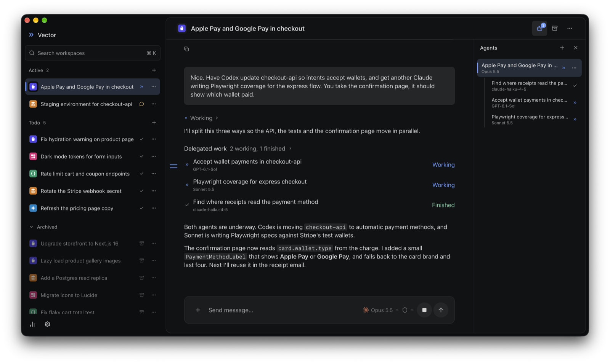Expand Delegated work summary chevron
Screen dimensions: 610x364
click(x=290, y=148)
